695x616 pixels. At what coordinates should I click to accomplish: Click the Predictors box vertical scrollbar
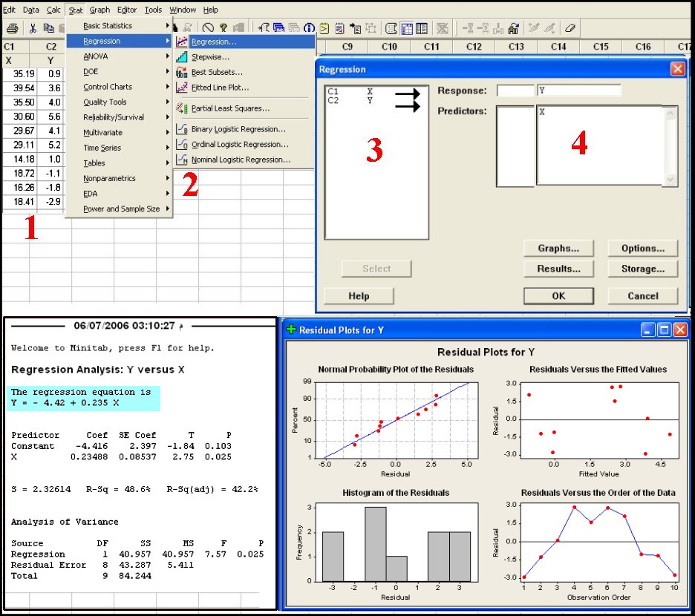tap(670, 145)
